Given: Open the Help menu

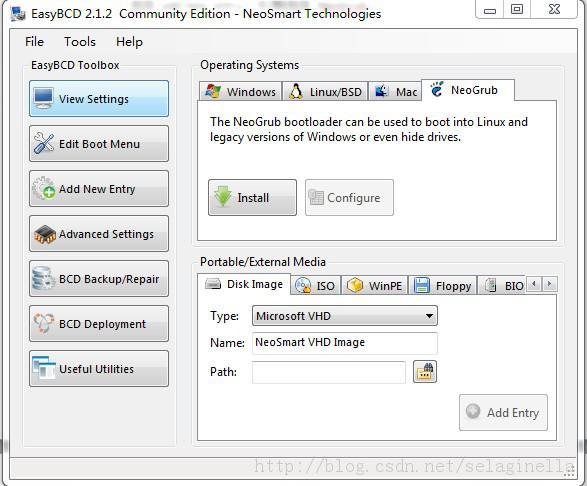Looking at the screenshot, I should [129, 42].
